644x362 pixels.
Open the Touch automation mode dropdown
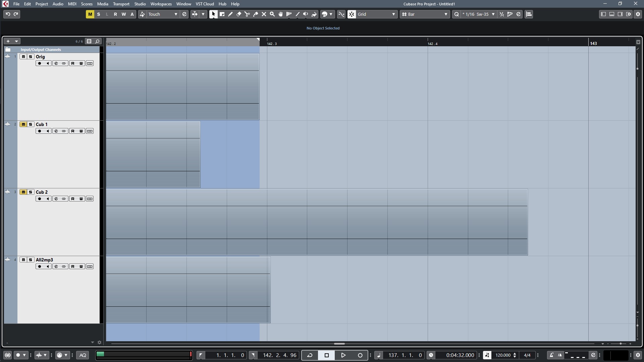pyautogui.click(x=163, y=14)
